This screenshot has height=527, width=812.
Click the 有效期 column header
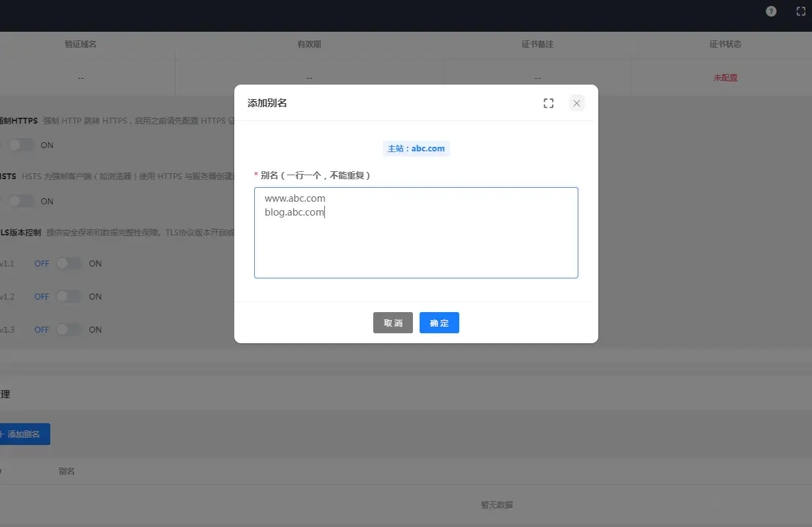(309, 44)
